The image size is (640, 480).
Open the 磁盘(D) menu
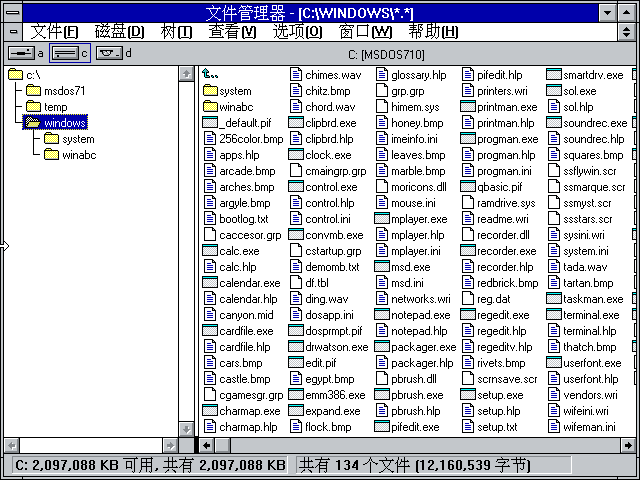click(119, 31)
